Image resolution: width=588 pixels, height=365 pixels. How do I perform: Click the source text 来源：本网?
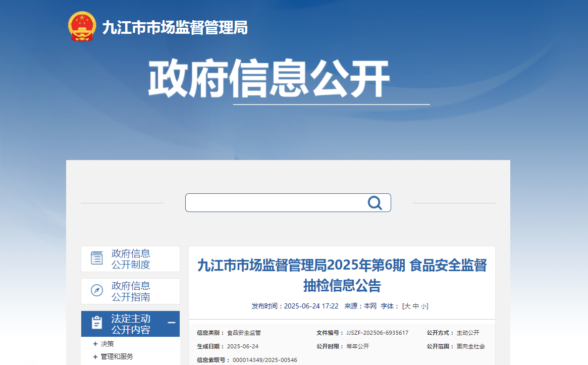click(x=360, y=306)
